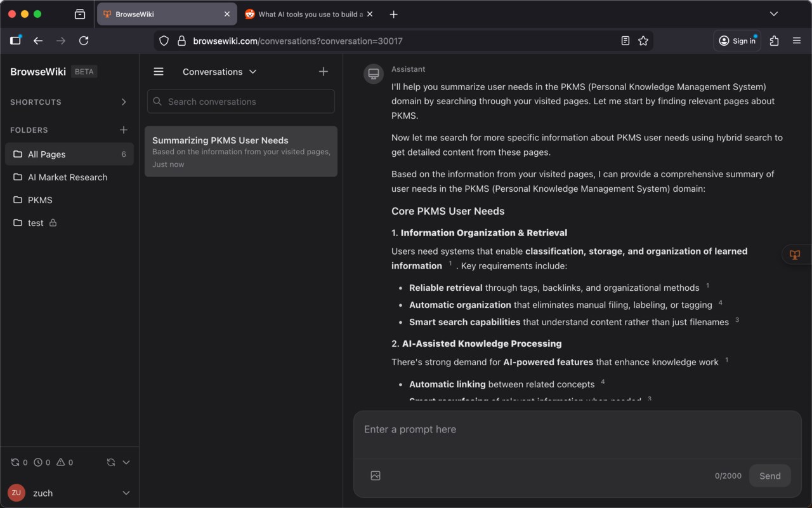Open the Conversations dropdown
Viewport: 812px width, 508px height.
(219, 72)
